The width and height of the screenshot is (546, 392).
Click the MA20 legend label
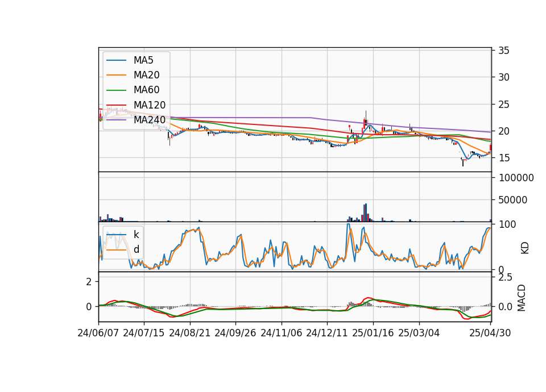(x=147, y=75)
